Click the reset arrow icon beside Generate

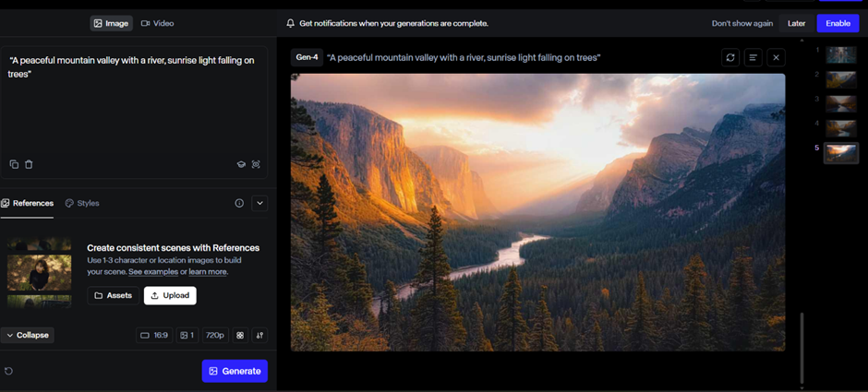[x=8, y=371]
